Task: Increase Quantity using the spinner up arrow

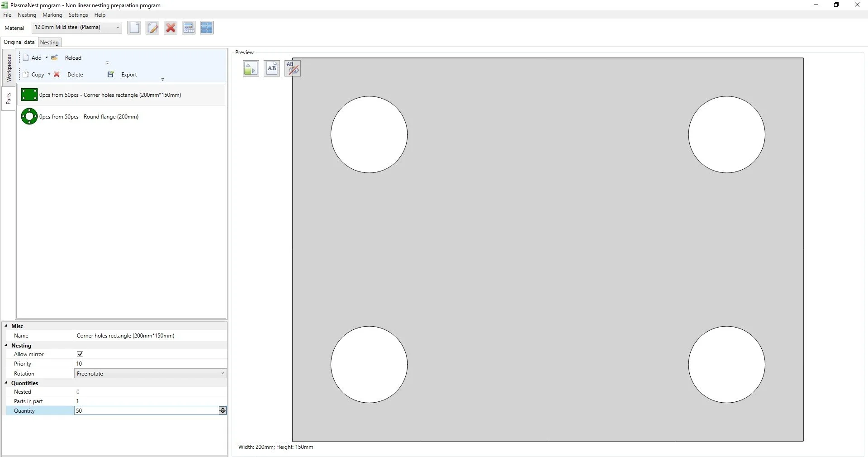Action: [223, 409]
